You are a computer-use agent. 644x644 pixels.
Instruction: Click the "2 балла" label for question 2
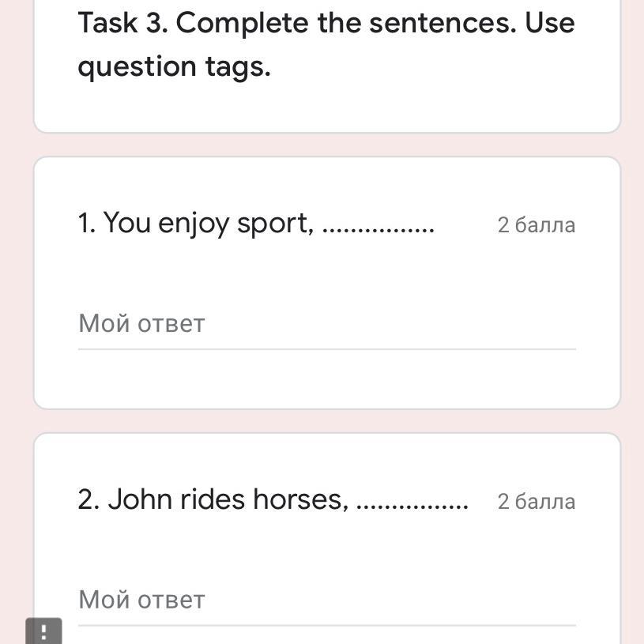click(536, 502)
